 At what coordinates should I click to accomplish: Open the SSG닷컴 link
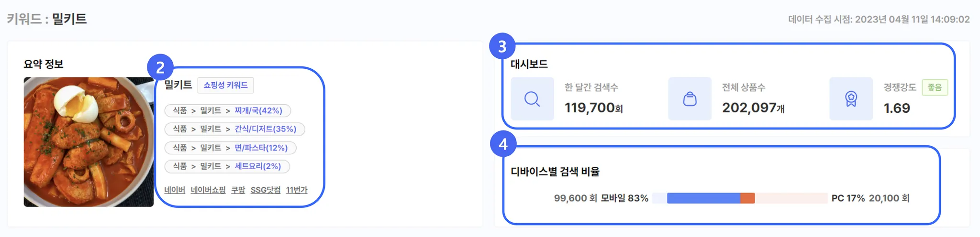266,190
